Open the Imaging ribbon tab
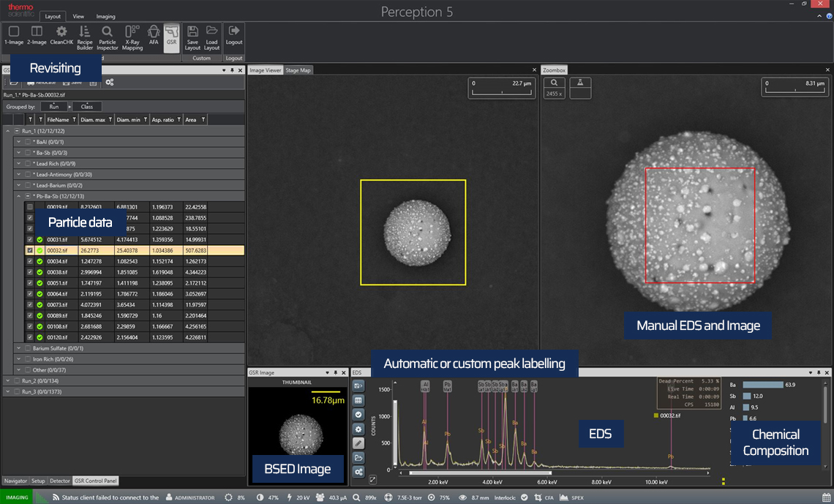This screenshot has height=504, width=834. tap(105, 17)
